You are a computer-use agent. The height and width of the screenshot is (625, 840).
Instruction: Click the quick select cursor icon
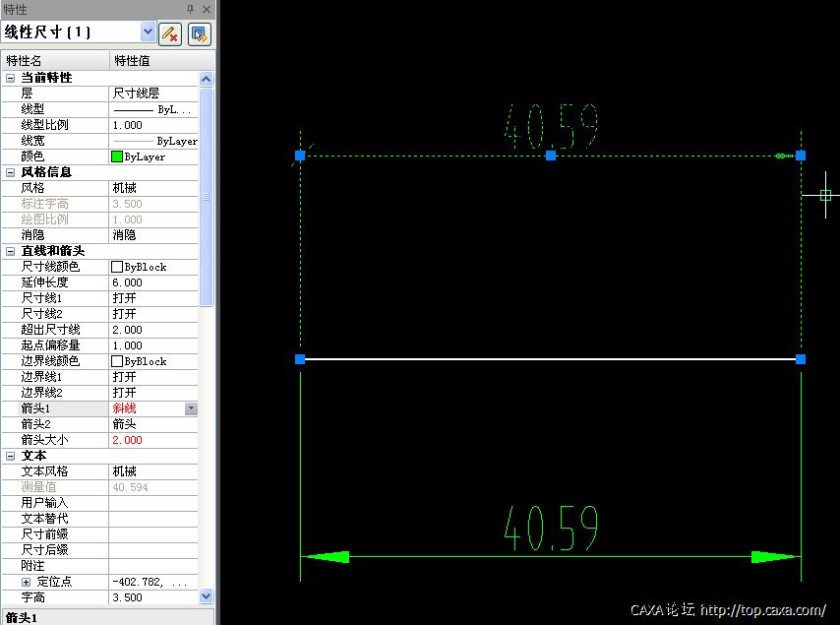(200, 33)
